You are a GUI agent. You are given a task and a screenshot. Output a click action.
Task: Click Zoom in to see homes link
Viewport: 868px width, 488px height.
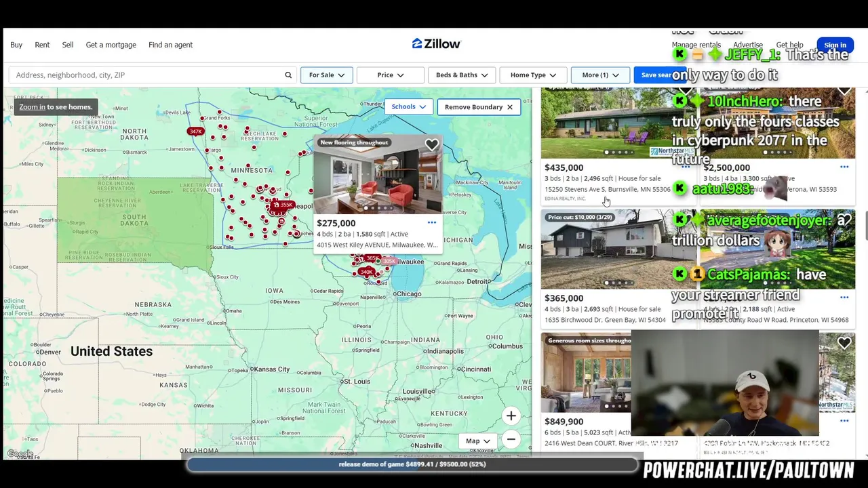[33, 107]
